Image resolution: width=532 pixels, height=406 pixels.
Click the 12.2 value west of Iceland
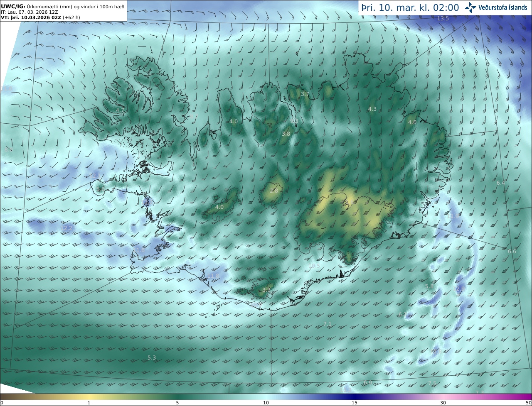coord(66,228)
